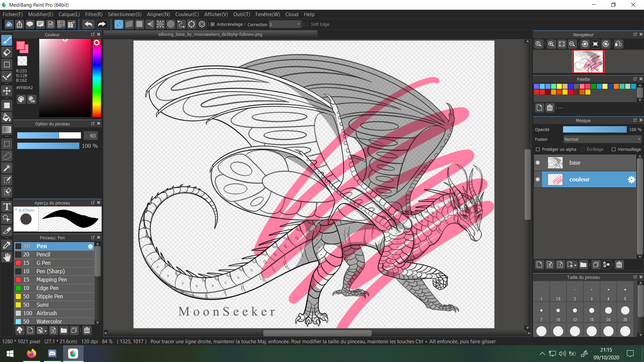Image resolution: width=644 pixels, height=362 pixels.
Task: Select the Eraser tool in left toolbar
Action: pos(7,52)
